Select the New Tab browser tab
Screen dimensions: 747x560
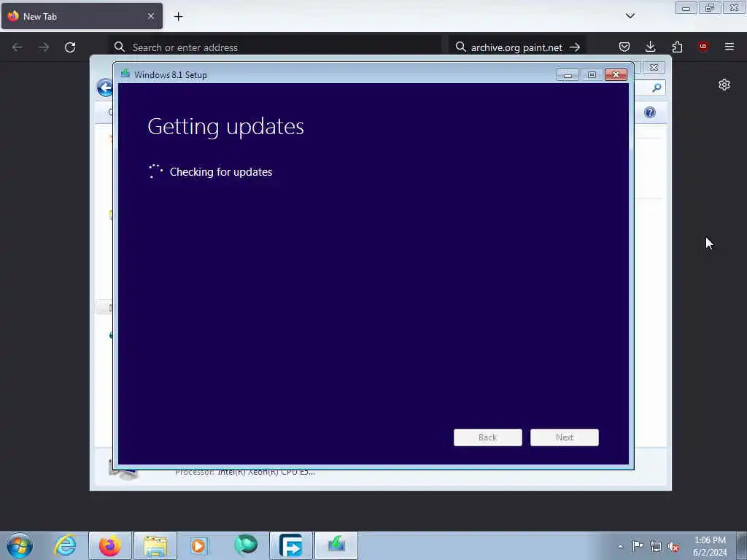click(x=82, y=16)
